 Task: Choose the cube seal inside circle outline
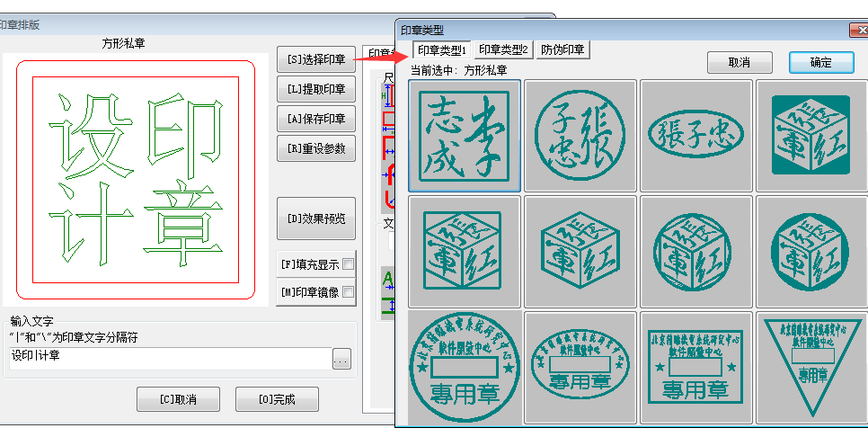pos(695,252)
